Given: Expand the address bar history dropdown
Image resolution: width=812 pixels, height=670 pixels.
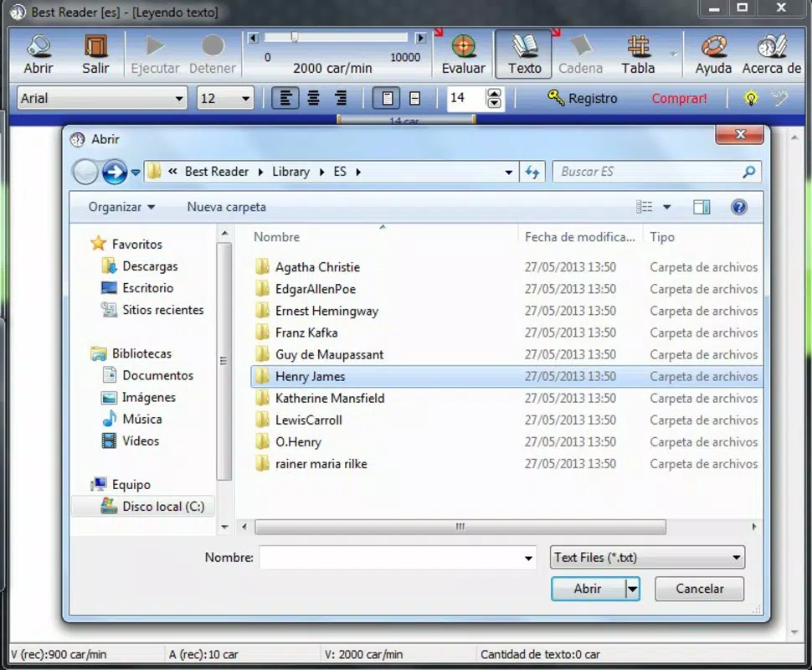Looking at the screenshot, I should (508, 172).
